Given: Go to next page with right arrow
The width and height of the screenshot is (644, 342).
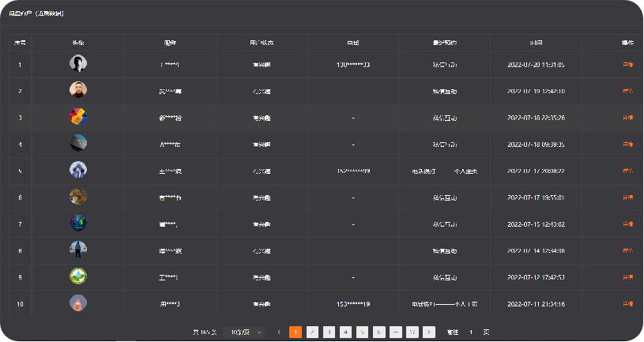Looking at the screenshot, I should pyautogui.click(x=429, y=333).
